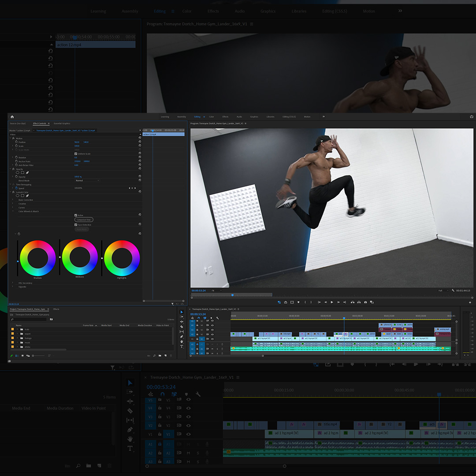
Task: Create 4-point polygon mask under Lumetri Color
Action: tap(22, 196)
